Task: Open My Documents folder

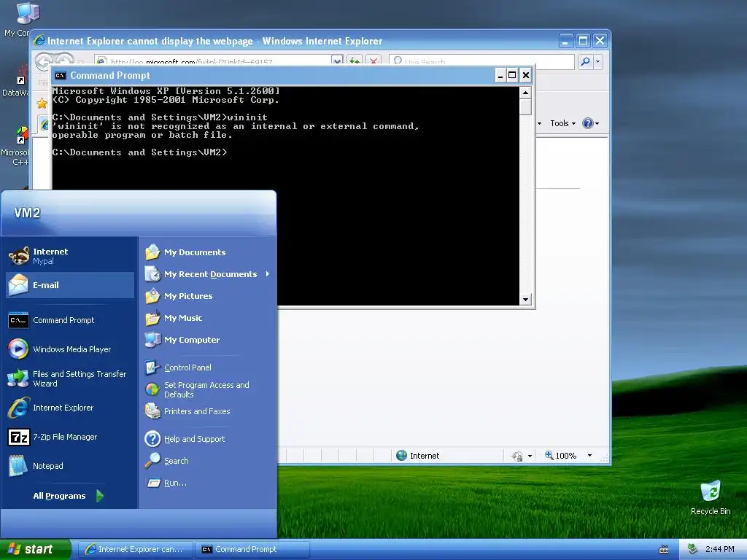Action: pyautogui.click(x=208, y=252)
